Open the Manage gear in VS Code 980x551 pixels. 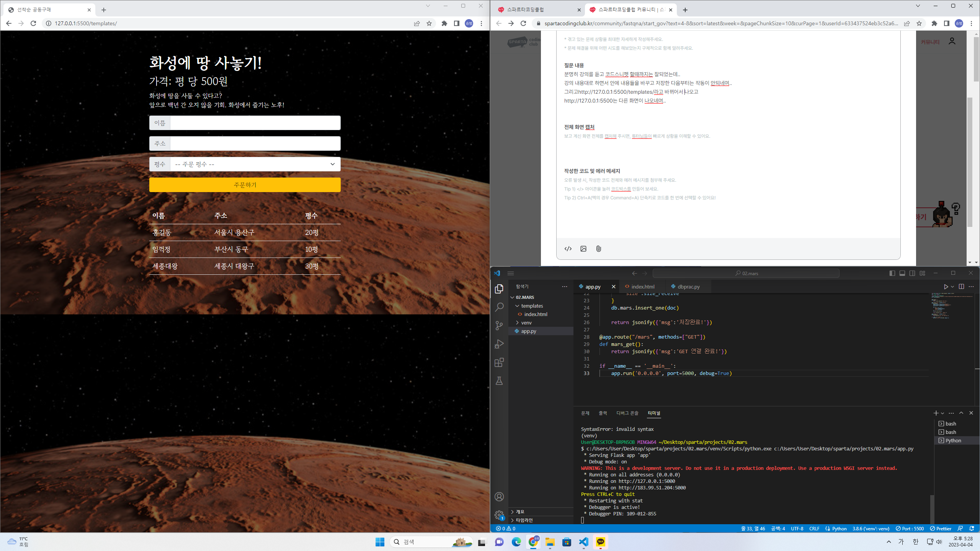(499, 515)
